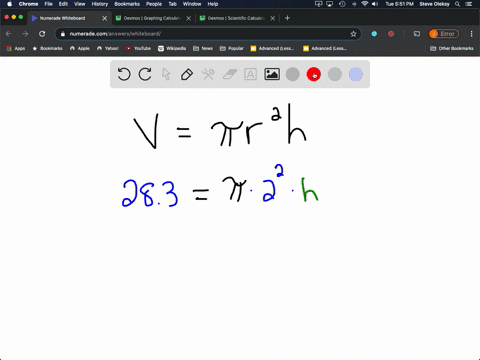
Task: Open the View menu
Action: click(x=79, y=4)
